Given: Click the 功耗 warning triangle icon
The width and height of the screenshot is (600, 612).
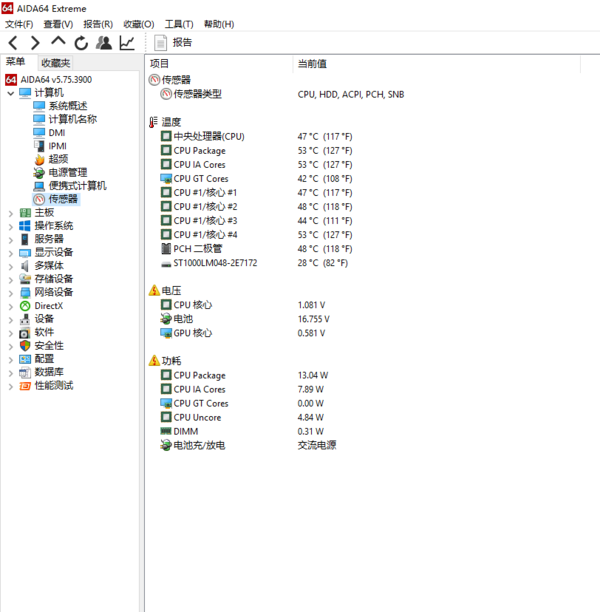Looking at the screenshot, I should pyautogui.click(x=154, y=361).
